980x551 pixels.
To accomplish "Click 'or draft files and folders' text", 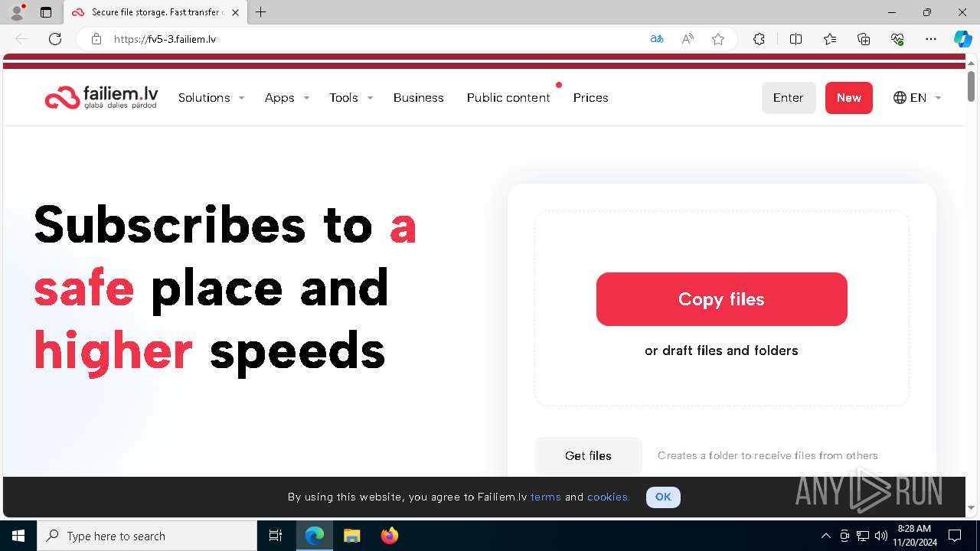I will click(721, 350).
